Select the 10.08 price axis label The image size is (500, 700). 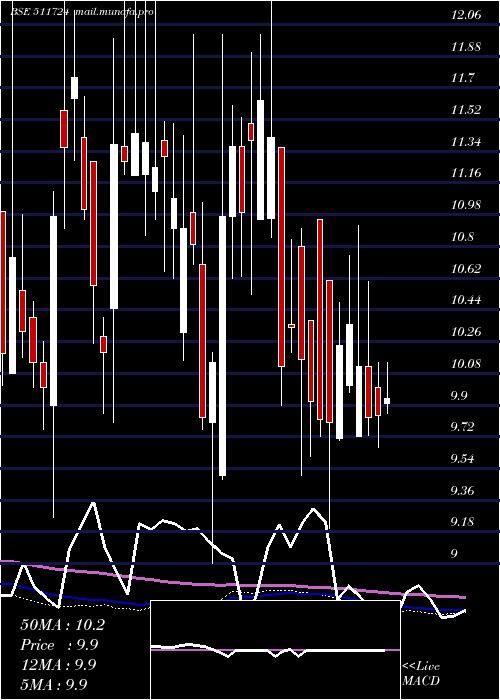(466, 363)
